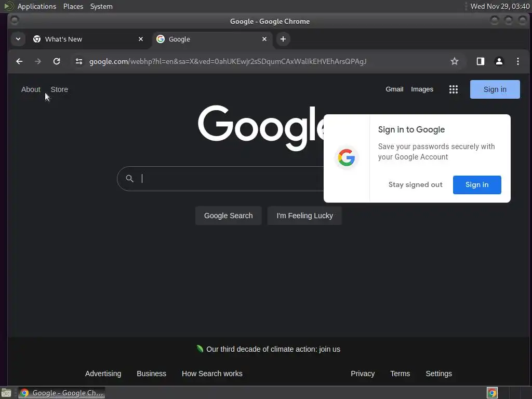
Task: Click the address bar URL
Action: tap(228, 61)
